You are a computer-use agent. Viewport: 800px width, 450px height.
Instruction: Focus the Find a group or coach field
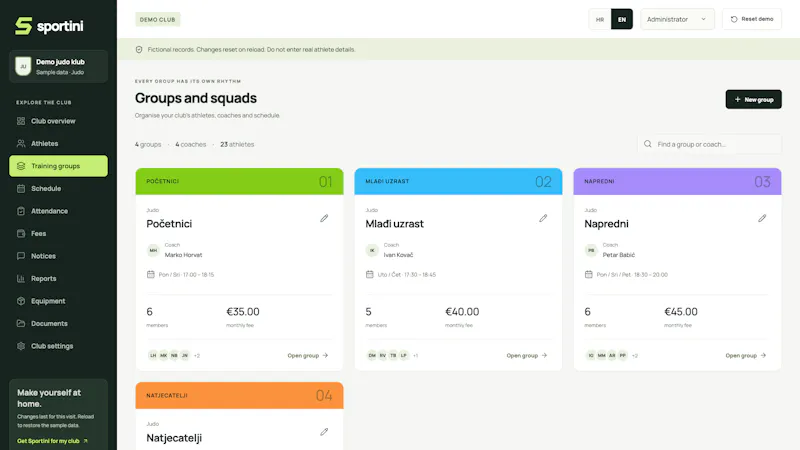[710, 144]
